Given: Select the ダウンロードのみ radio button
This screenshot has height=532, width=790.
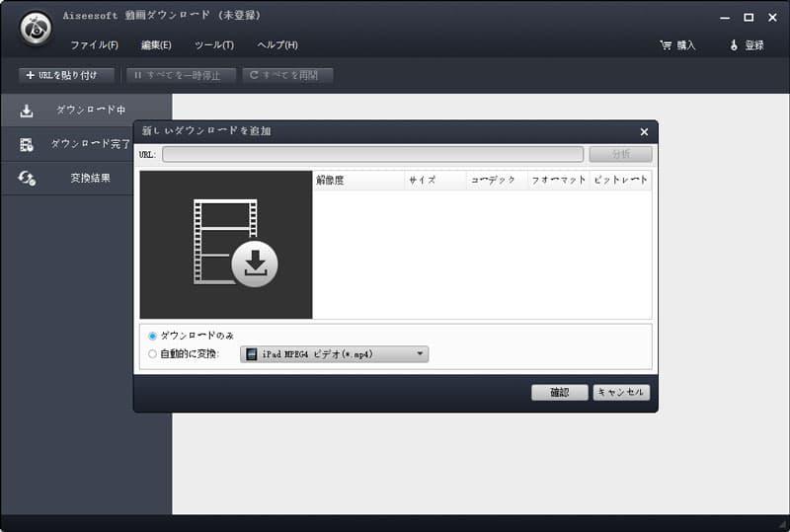Looking at the screenshot, I should coord(153,336).
